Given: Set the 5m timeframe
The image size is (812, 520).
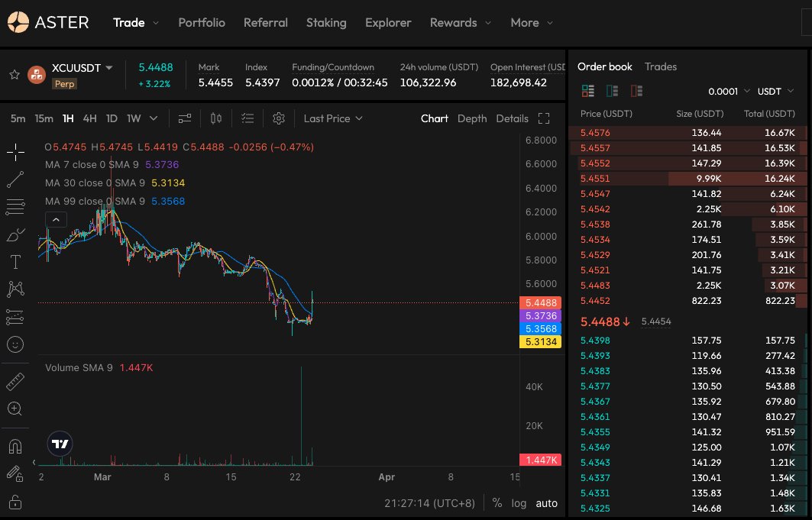Looking at the screenshot, I should click(18, 118).
